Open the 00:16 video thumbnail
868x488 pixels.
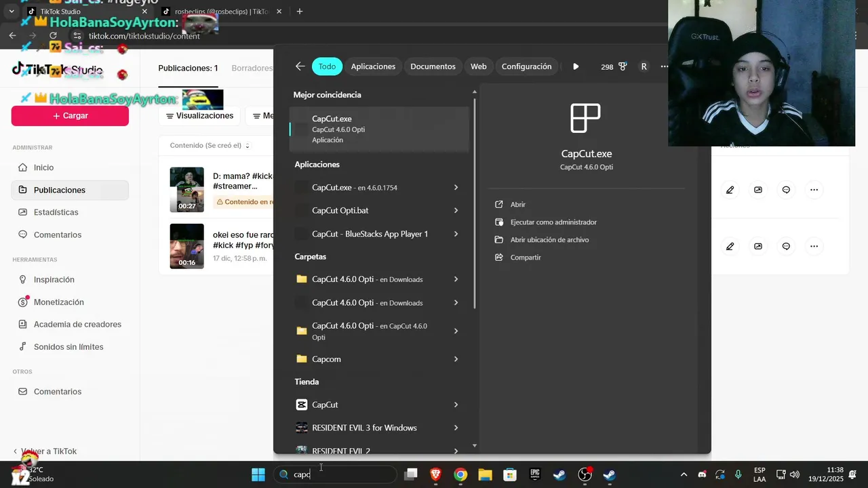coord(186,246)
